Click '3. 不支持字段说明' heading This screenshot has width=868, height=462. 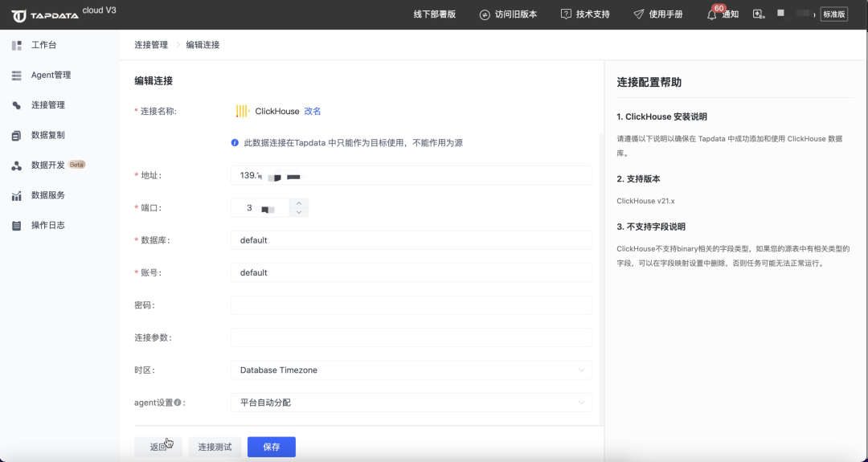pos(651,227)
